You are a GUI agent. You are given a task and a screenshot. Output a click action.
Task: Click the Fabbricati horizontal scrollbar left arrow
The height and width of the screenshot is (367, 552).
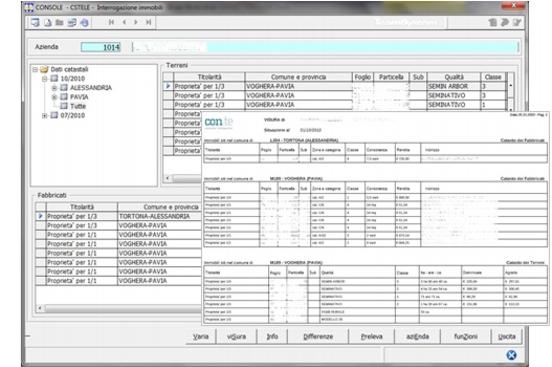[x=40, y=309]
